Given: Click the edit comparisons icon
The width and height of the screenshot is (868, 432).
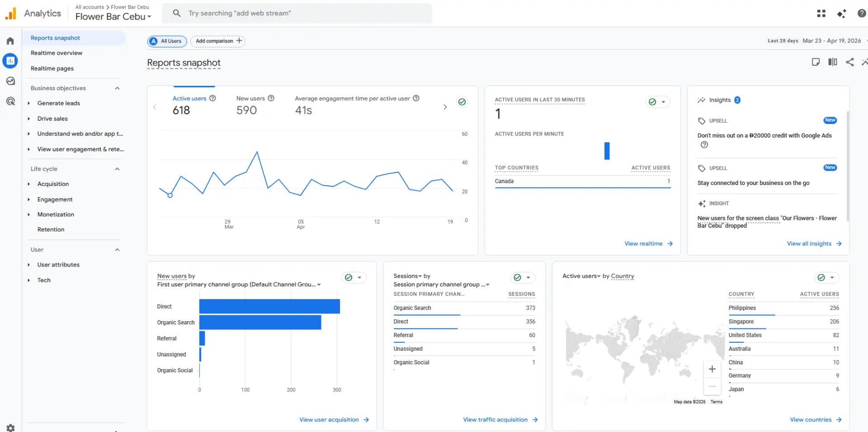Looking at the screenshot, I should 833,62.
